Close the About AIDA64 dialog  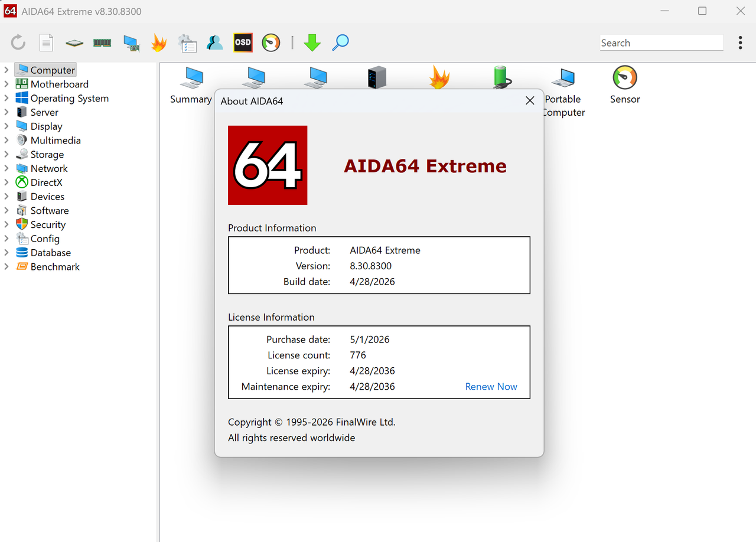point(530,101)
